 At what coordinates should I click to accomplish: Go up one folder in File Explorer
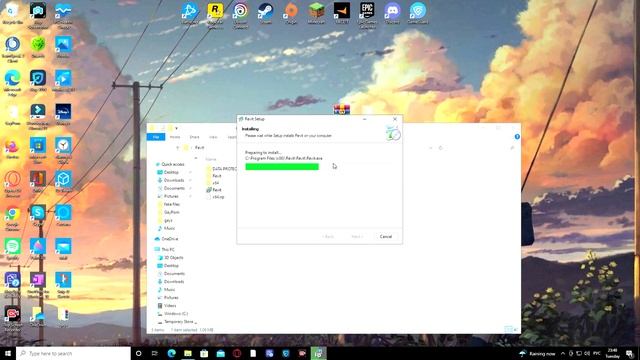[x=178, y=148]
